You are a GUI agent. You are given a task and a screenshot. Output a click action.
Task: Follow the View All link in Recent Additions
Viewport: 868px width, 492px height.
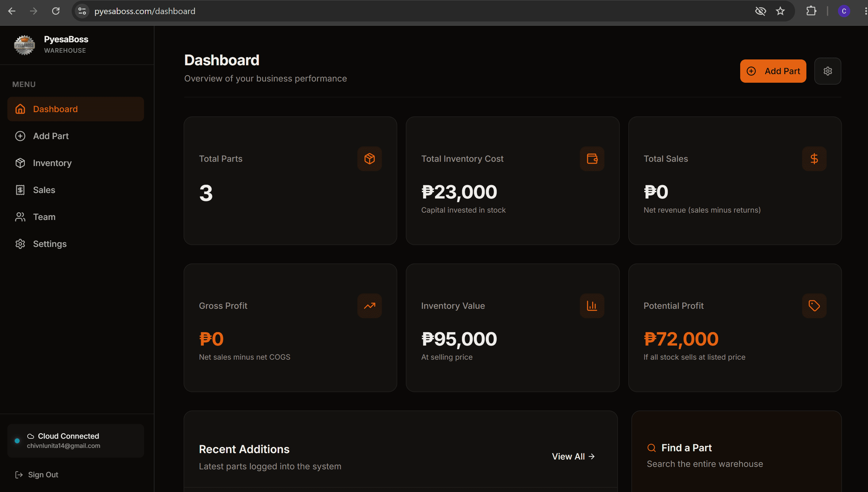pos(573,456)
